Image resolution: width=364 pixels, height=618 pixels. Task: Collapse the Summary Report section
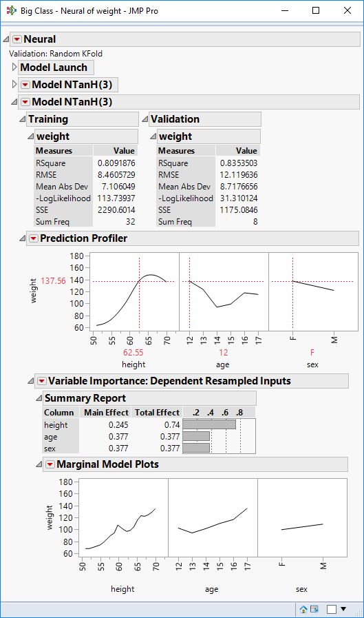(x=39, y=398)
